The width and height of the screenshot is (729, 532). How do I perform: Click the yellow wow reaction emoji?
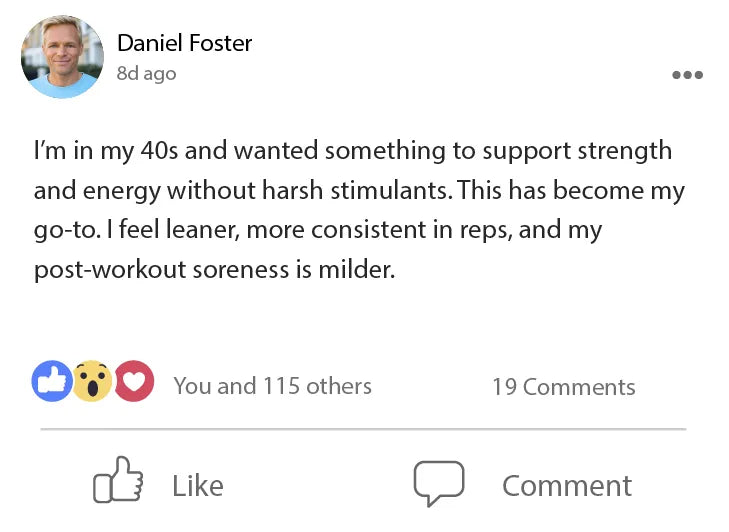tap(92, 381)
